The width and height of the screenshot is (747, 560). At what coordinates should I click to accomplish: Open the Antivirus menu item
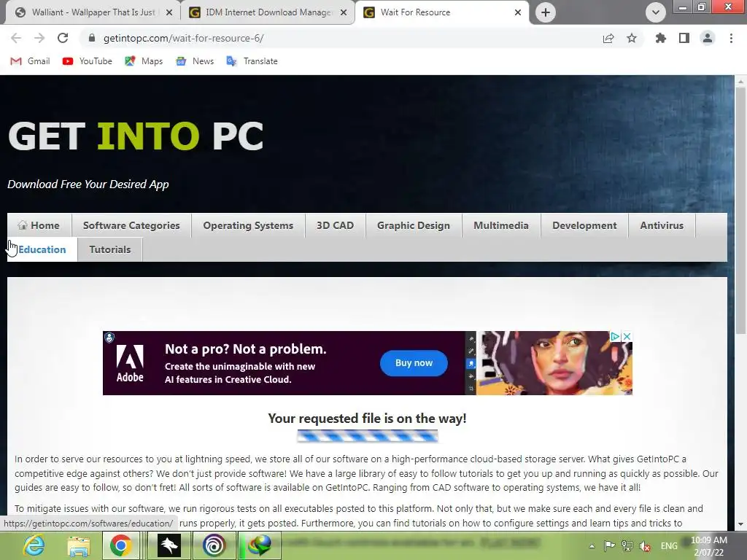(662, 225)
